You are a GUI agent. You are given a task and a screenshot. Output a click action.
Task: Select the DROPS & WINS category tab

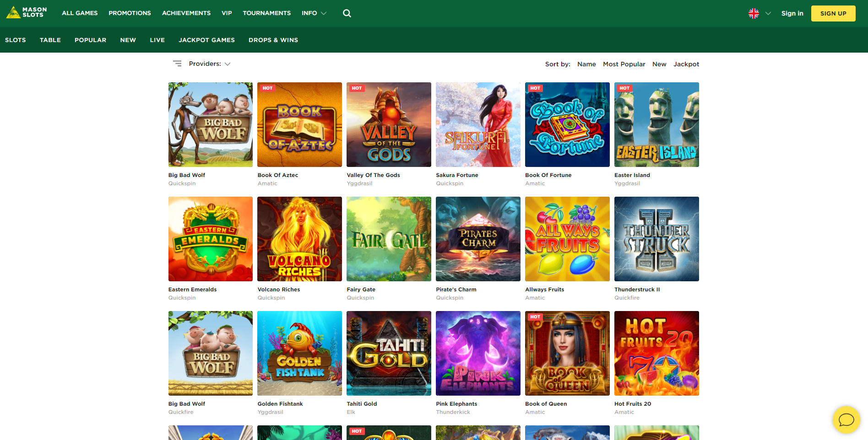[x=273, y=40]
